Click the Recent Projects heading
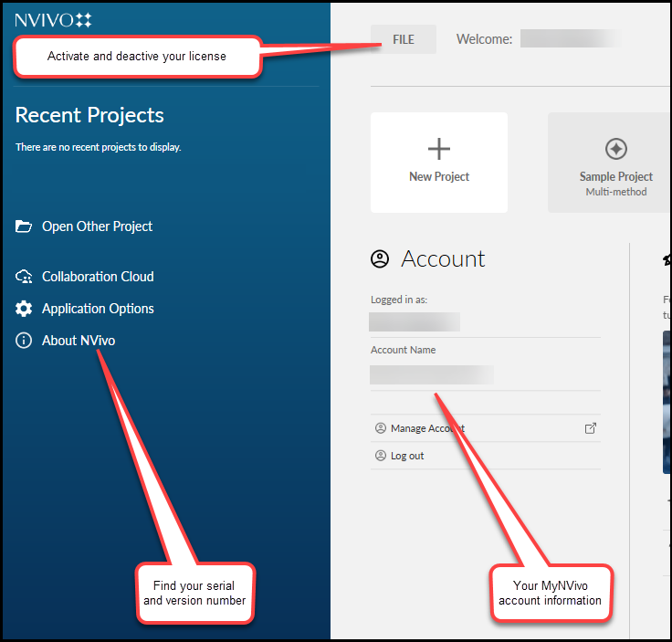This screenshot has height=642, width=672. click(x=89, y=115)
